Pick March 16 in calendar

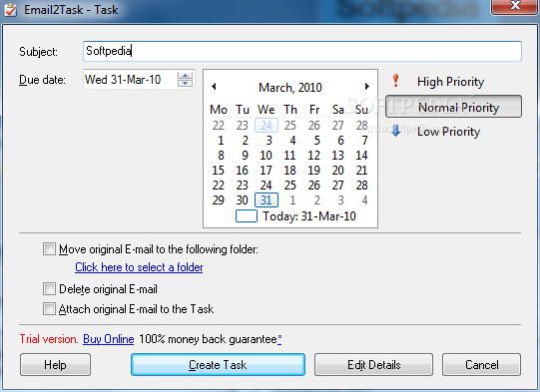[x=243, y=170]
